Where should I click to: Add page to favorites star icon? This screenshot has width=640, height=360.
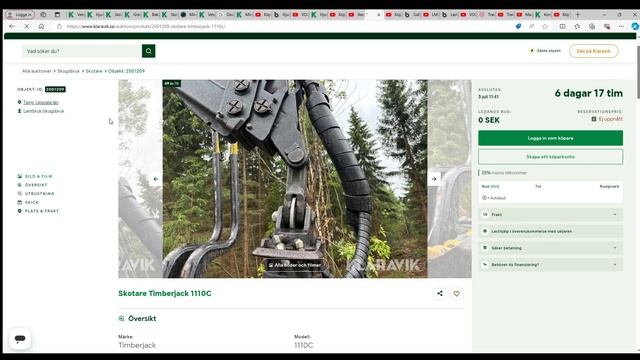click(x=545, y=26)
